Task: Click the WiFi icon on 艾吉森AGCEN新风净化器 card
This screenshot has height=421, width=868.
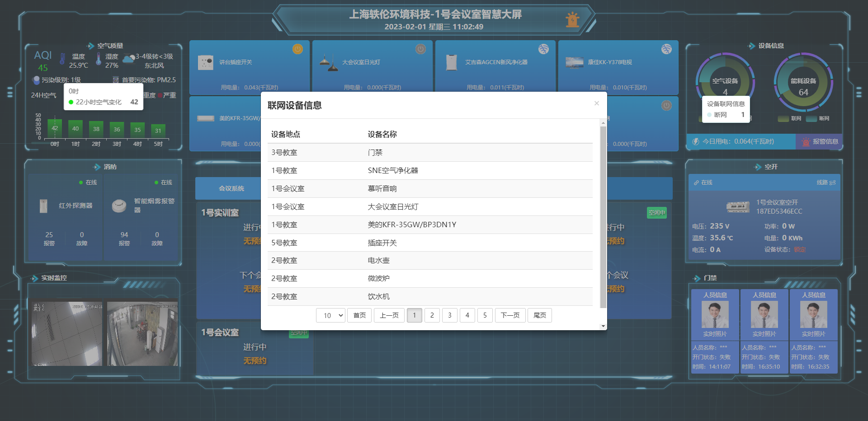Action: [x=544, y=50]
